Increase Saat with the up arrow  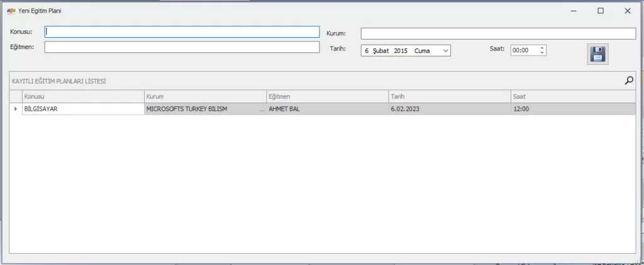point(542,48)
